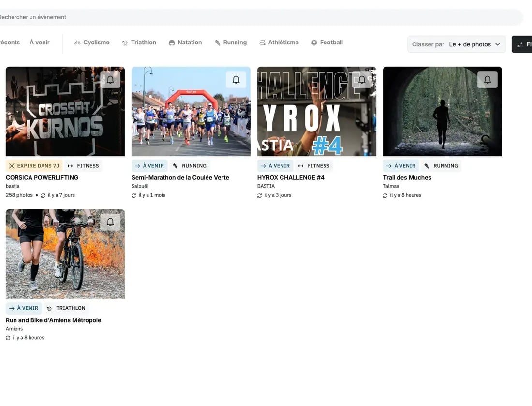Toggle notification bell on CORSICA POWERLIFTING card
The image size is (532, 406).
click(x=110, y=80)
